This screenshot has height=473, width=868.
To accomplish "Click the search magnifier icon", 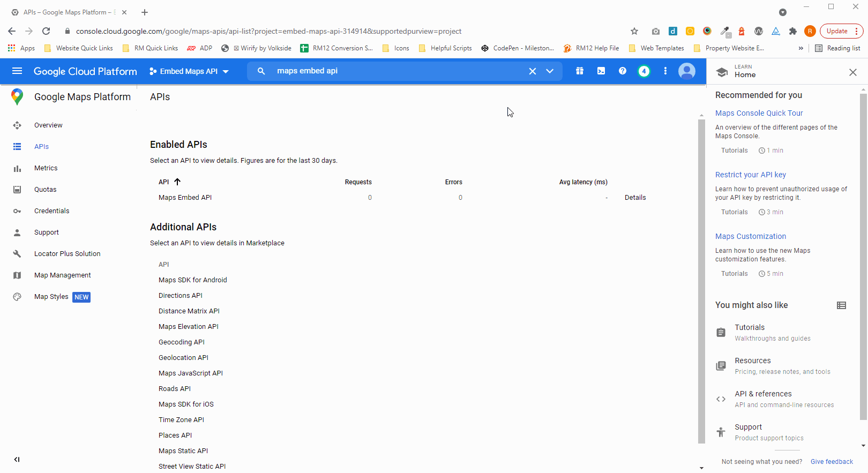I will point(261,71).
